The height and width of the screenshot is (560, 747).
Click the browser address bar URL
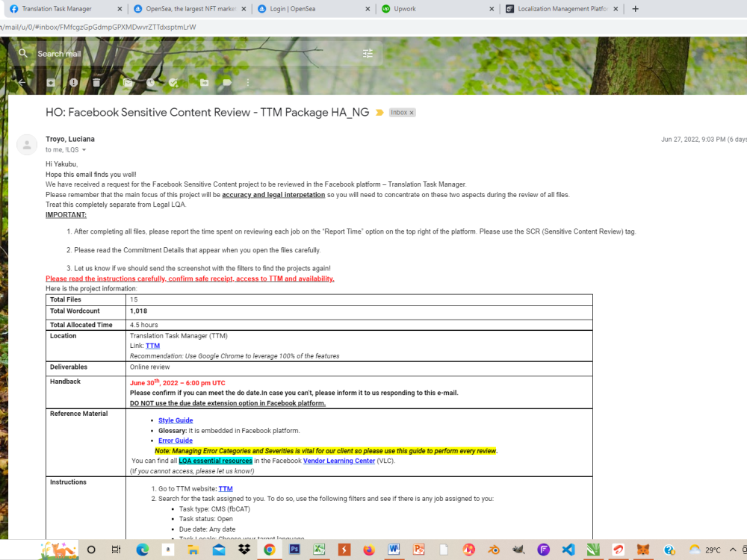pyautogui.click(x=99, y=27)
